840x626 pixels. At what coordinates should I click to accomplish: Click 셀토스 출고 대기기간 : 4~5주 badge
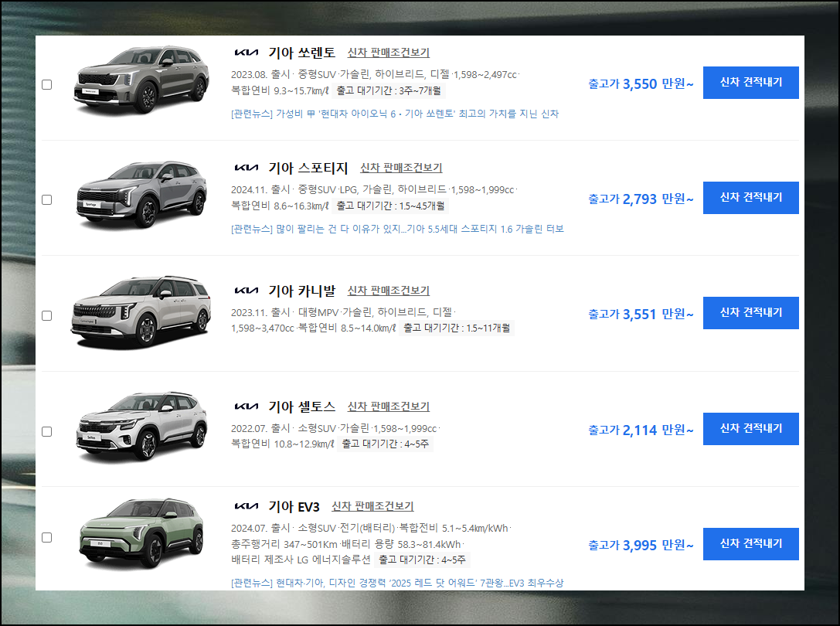pos(385,444)
